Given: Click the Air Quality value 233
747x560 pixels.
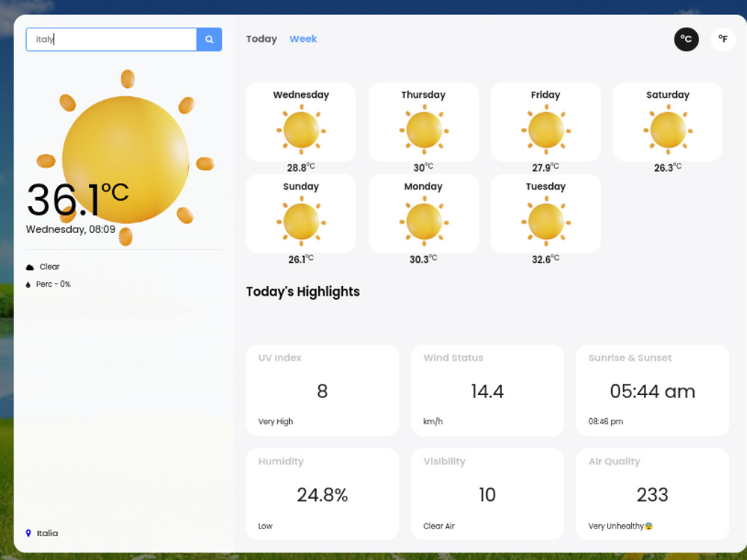Looking at the screenshot, I should tap(653, 495).
